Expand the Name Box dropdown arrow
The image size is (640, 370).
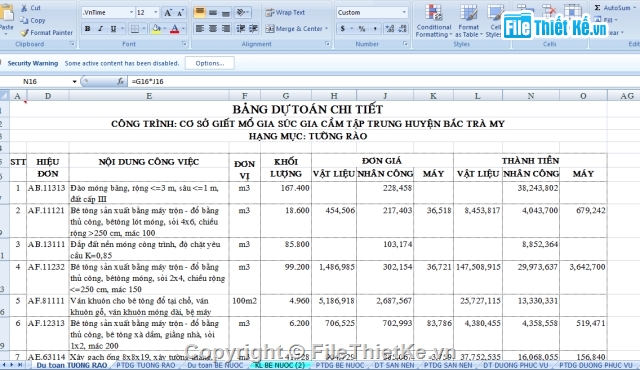click(x=74, y=82)
